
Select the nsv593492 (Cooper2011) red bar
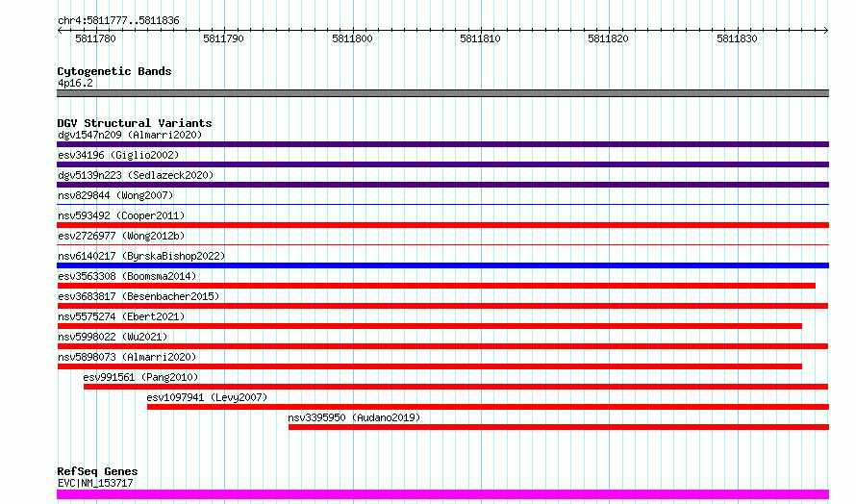pos(442,225)
